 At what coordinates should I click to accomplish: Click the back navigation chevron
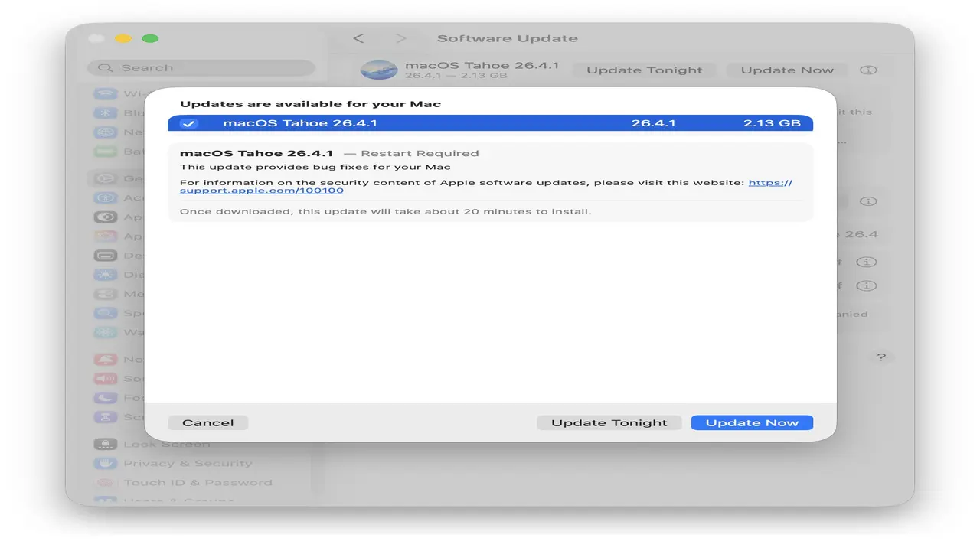pos(359,37)
